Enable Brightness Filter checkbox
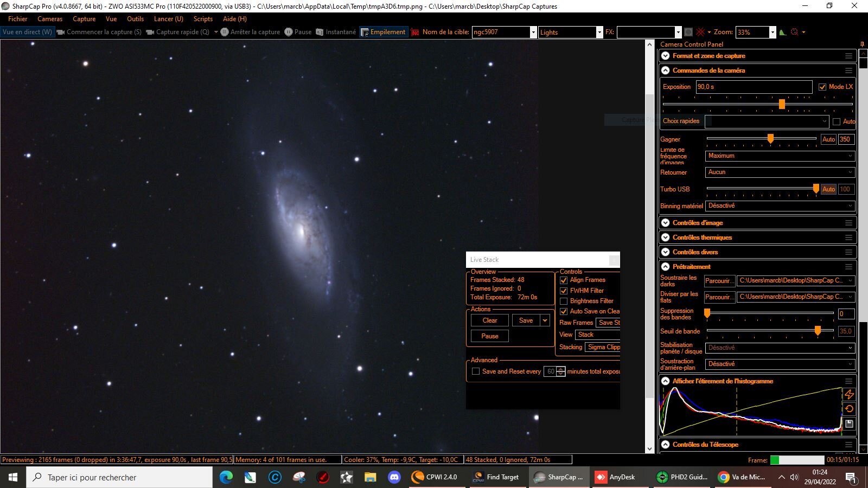Screen dimensions: 868x488 (564, 301)
